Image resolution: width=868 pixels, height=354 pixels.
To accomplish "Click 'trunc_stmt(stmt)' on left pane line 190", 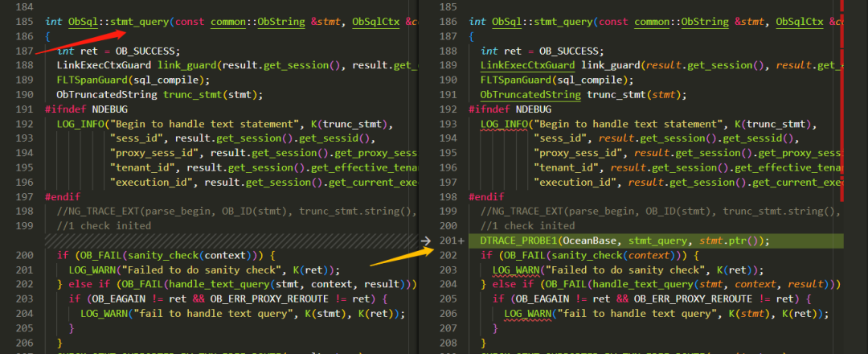I will [211, 95].
